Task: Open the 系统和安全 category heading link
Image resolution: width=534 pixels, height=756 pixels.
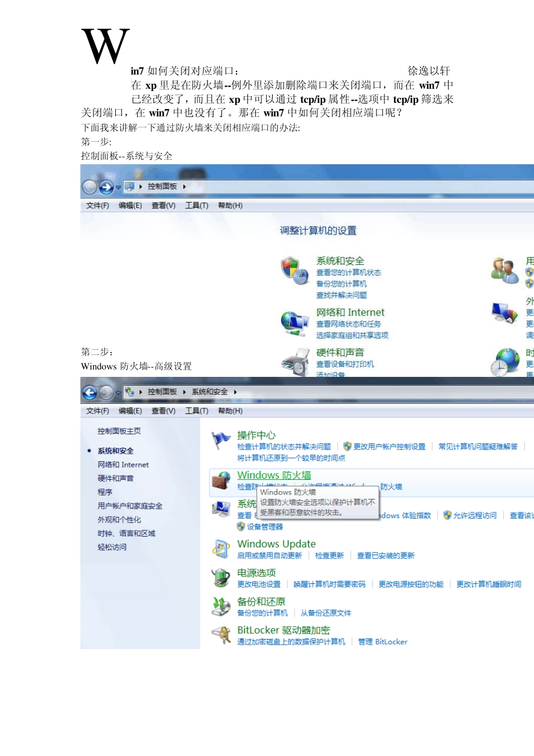Action: [x=340, y=261]
